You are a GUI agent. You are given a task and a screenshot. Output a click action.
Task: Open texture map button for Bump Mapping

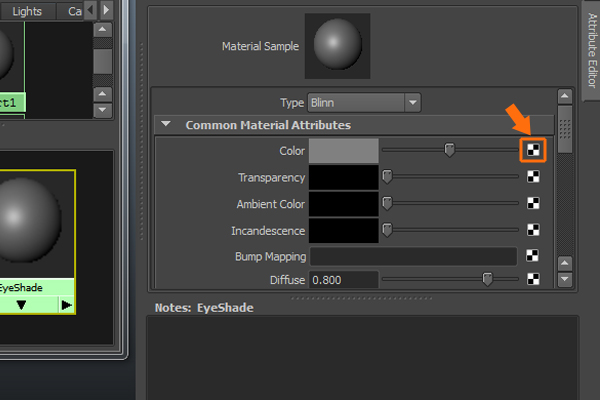pos(532,255)
